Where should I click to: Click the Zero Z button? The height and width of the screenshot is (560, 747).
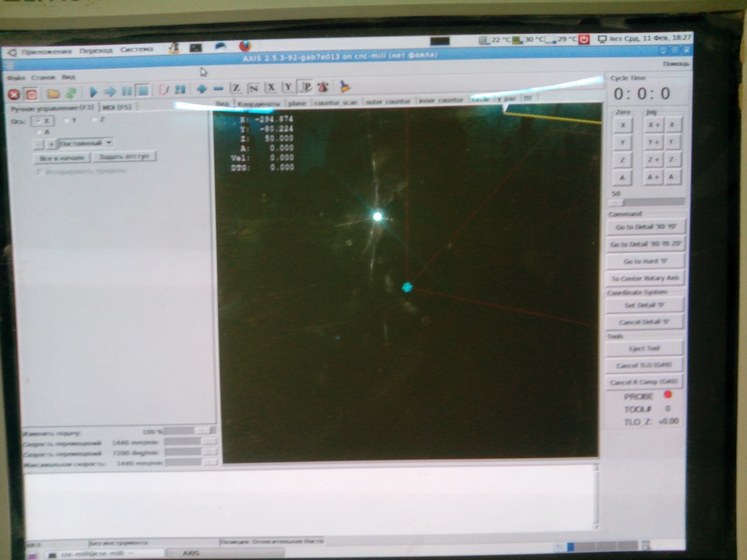[622, 160]
